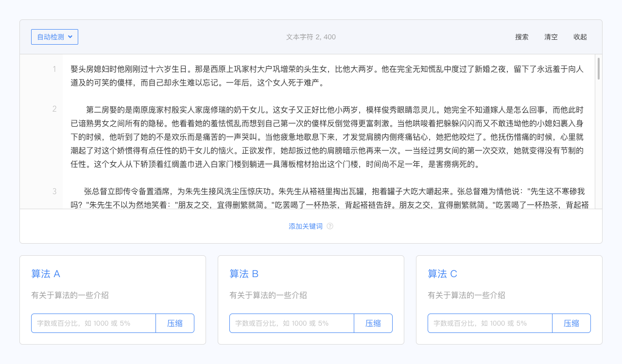Click the 搜索 button in header
Image resolution: width=622 pixels, height=364 pixels.
[522, 37]
